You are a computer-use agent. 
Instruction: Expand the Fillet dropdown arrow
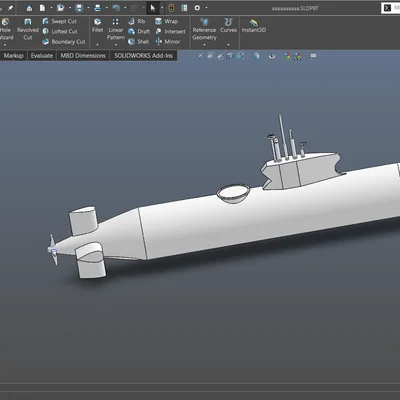[x=97, y=45]
